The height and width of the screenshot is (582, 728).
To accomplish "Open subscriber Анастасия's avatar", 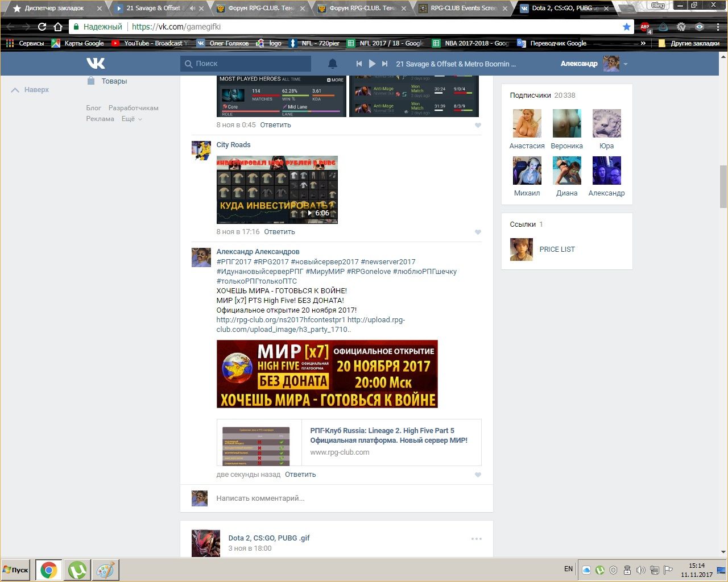I will tap(527, 123).
